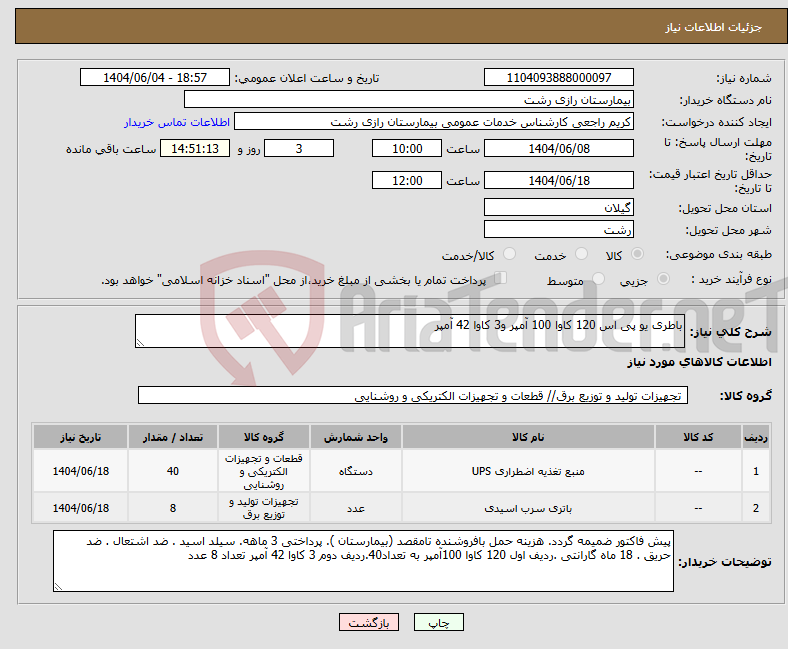
Task: Click the باتری سرب اسیدی cell
Action: (528, 508)
